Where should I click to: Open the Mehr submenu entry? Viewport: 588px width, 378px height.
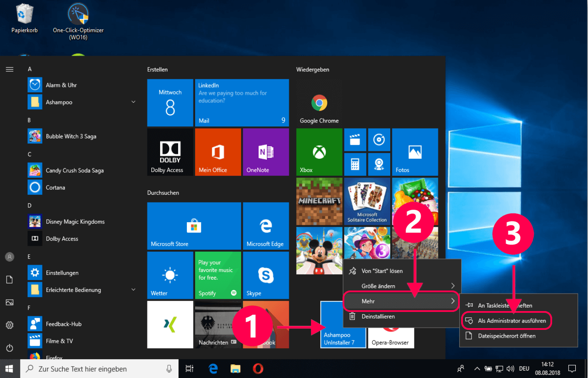(x=402, y=301)
